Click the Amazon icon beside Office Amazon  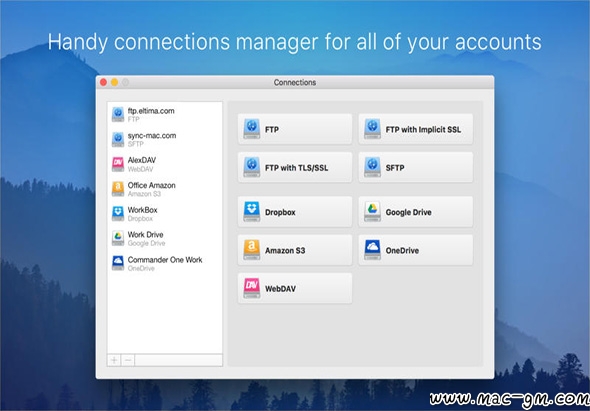[x=118, y=189]
